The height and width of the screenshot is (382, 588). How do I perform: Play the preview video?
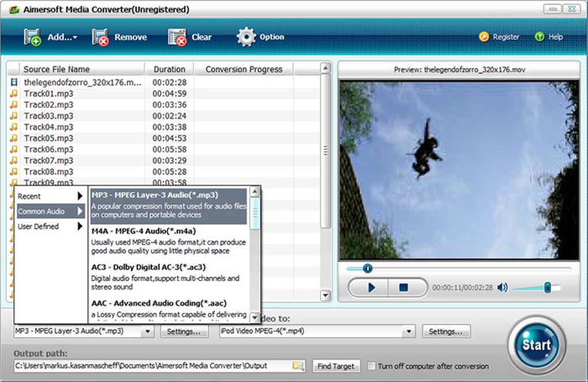(x=371, y=288)
